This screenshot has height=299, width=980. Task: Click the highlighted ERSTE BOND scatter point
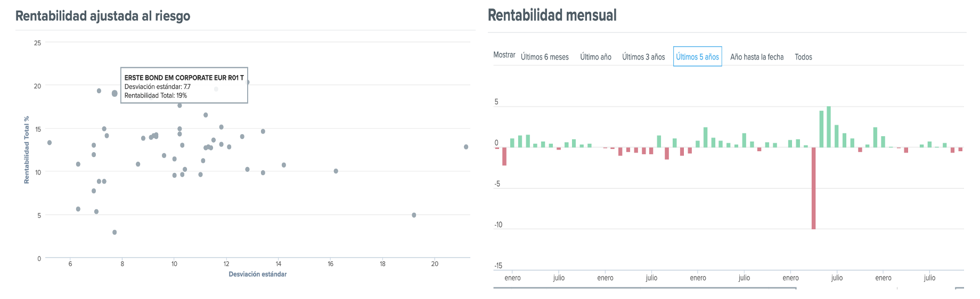[x=115, y=94]
